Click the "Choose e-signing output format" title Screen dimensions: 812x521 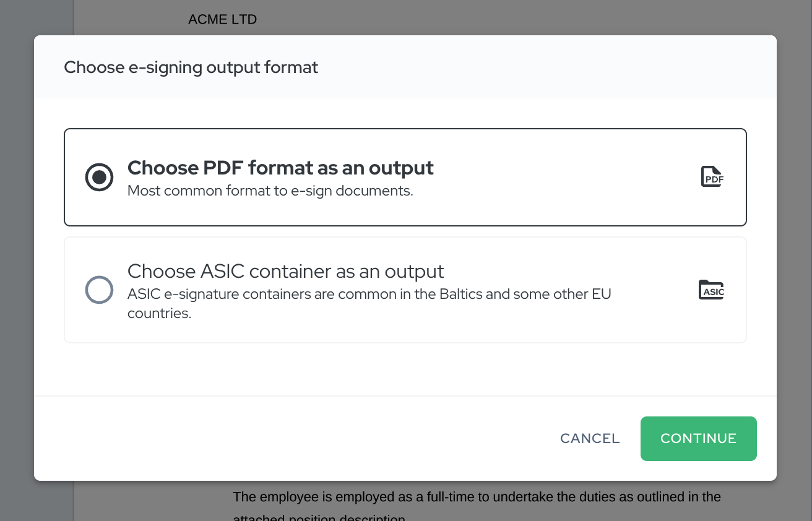(191, 67)
